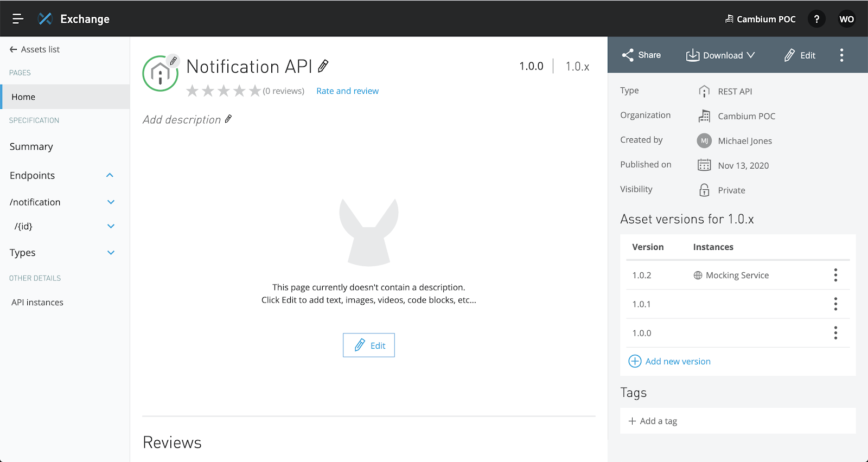Image resolution: width=868 pixels, height=462 pixels.
Task: Open the hamburger navigation menu
Action: (18, 19)
